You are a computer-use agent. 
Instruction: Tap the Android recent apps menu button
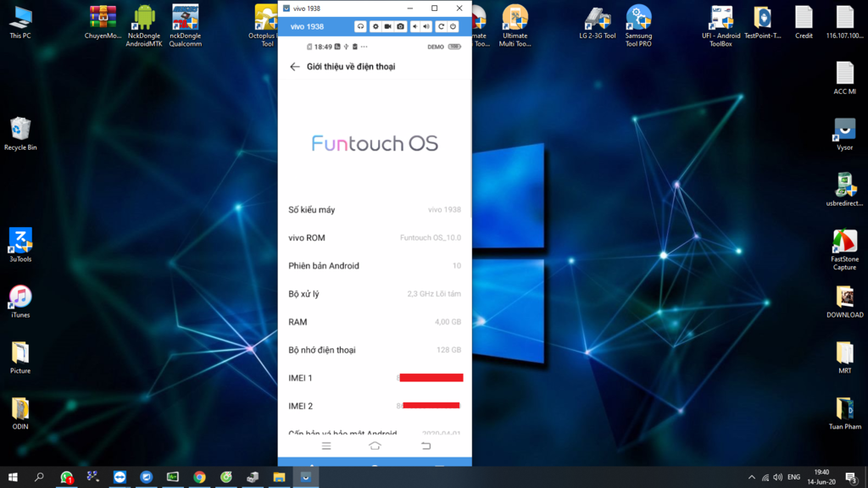326,446
